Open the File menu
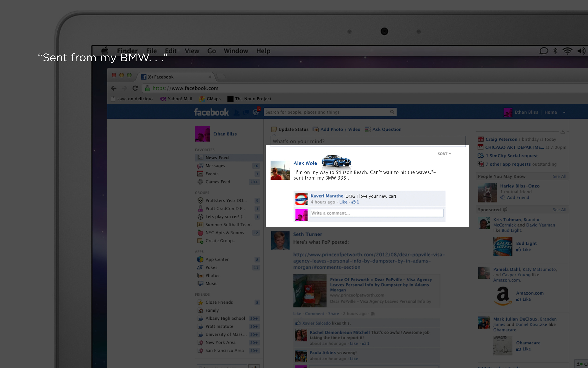 [151, 51]
